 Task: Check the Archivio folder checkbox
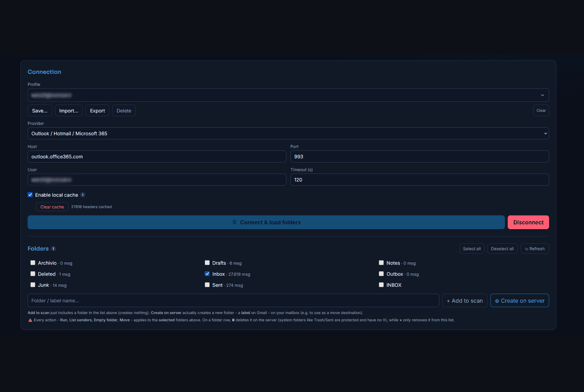33,263
